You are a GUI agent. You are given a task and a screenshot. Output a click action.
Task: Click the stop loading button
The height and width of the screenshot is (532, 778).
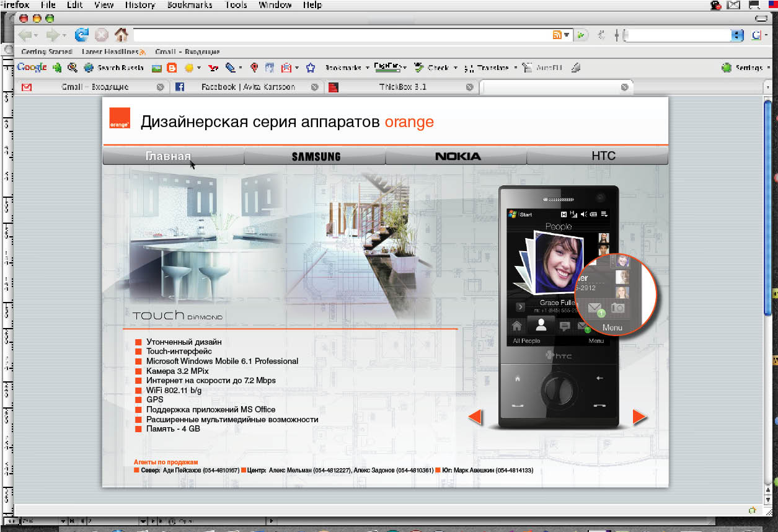[101, 35]
